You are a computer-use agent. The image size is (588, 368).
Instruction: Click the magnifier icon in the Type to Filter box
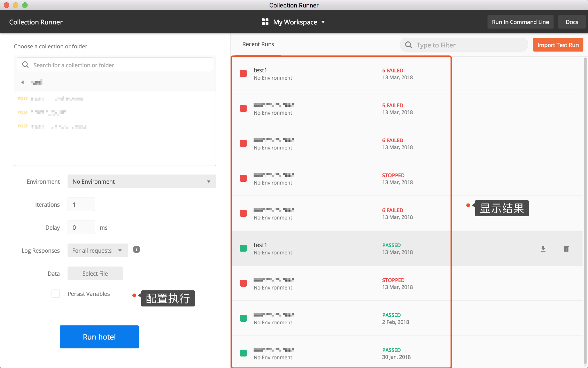tap(408, 45)
